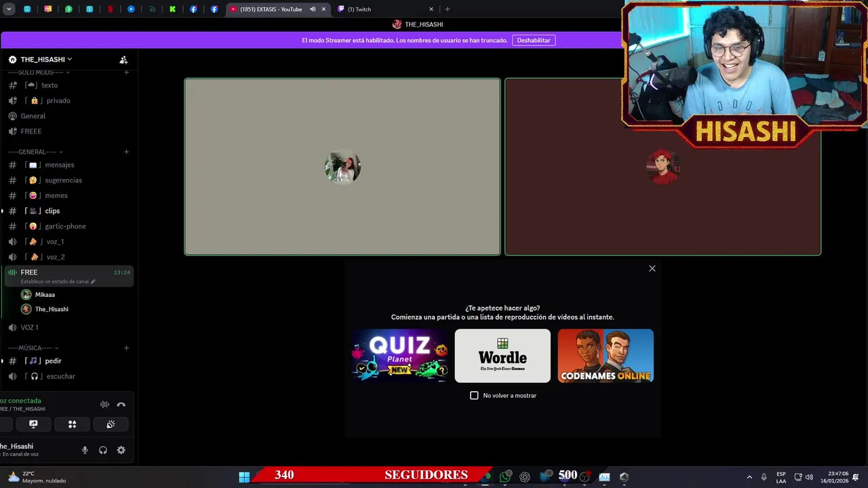The width and height of the screenshot is (868, 488).
Task: Join the voz_1 voice channel
Action: 68,241
